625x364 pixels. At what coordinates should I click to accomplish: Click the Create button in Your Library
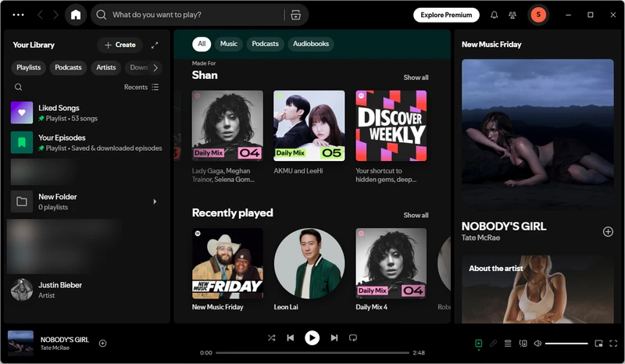[x=120, y=45]
